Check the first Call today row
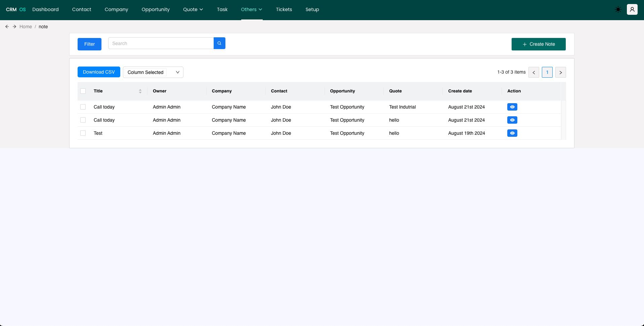Viewport: 644px width, 326px height. [83, 107]
